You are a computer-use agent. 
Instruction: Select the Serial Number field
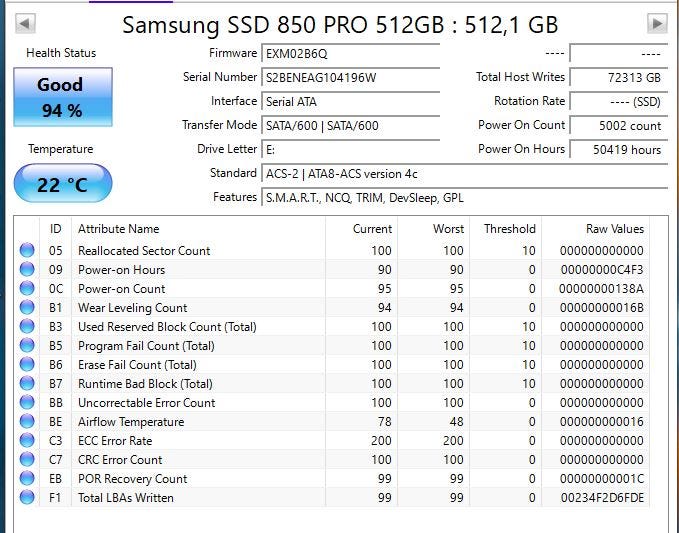coord(350,77)
